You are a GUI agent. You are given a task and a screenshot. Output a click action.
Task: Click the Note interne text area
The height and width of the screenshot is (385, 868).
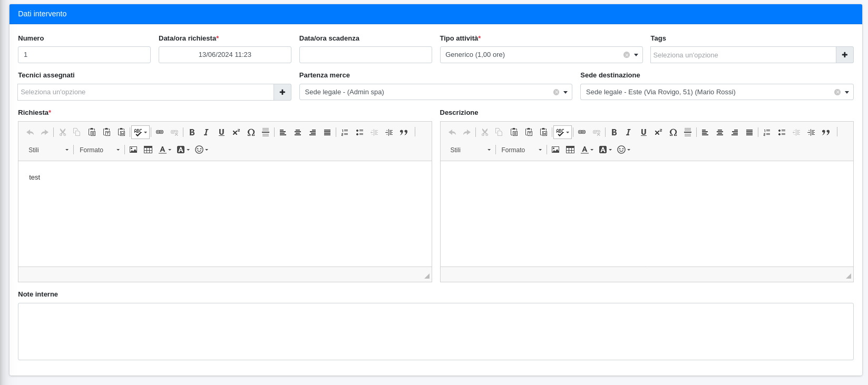435,331
